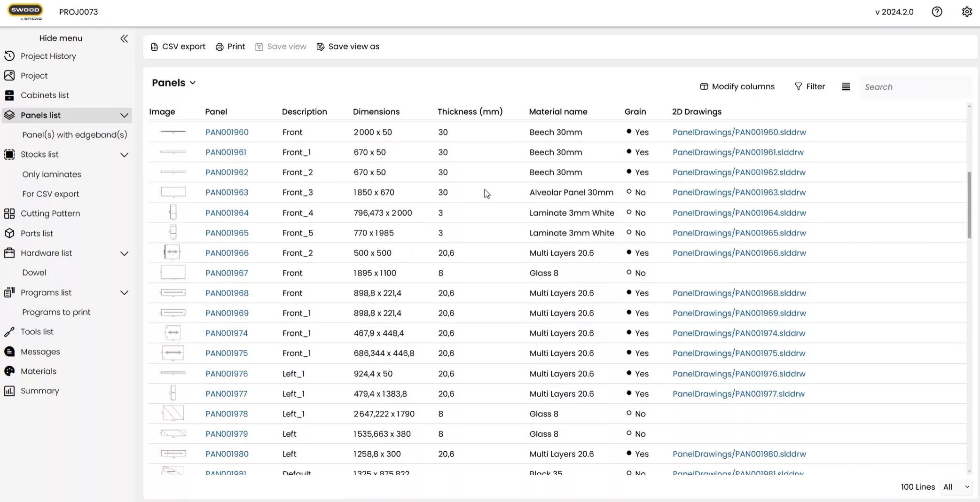Click the Summary chart icon
This screenshot has width=980, height=502.
coord(9,391)
